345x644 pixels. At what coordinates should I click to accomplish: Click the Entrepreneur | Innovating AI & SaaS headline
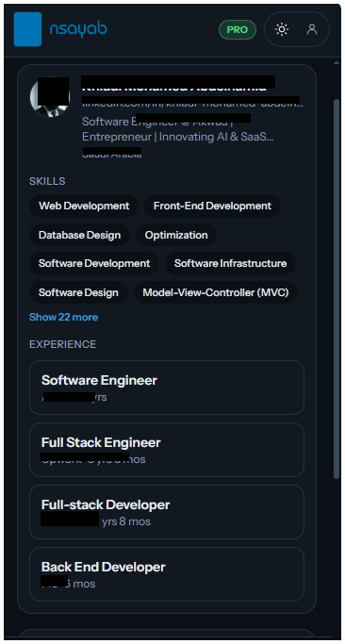coord(178,137)
